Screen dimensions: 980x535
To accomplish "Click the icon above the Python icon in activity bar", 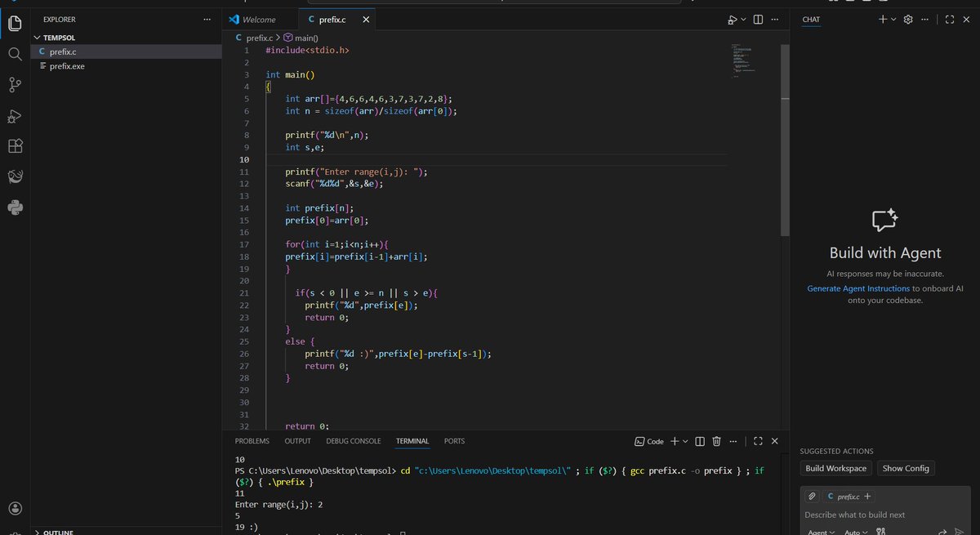I will point(15,176).
